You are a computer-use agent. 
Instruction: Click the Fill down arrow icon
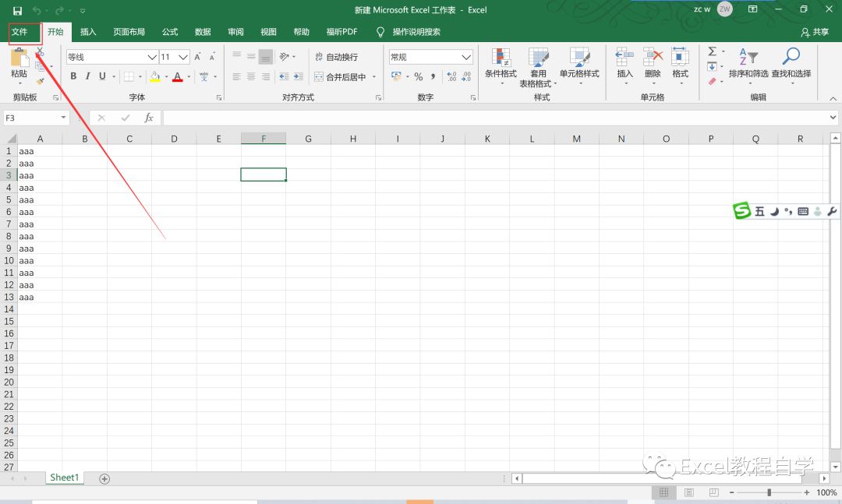click(x=712, y=66)
